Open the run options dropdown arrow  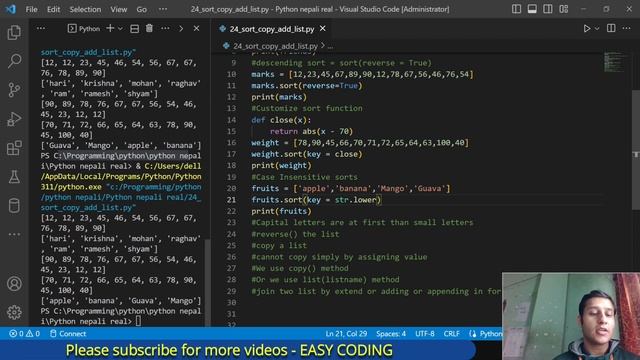pos(597,29)
